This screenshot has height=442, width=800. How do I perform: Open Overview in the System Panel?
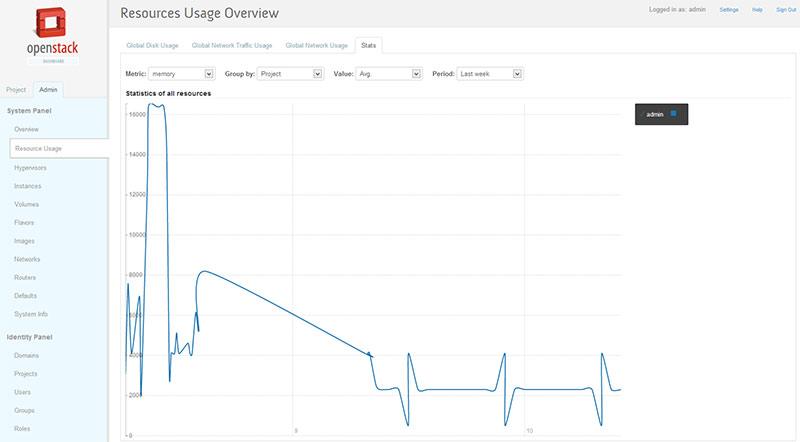(x=27, y=130)
